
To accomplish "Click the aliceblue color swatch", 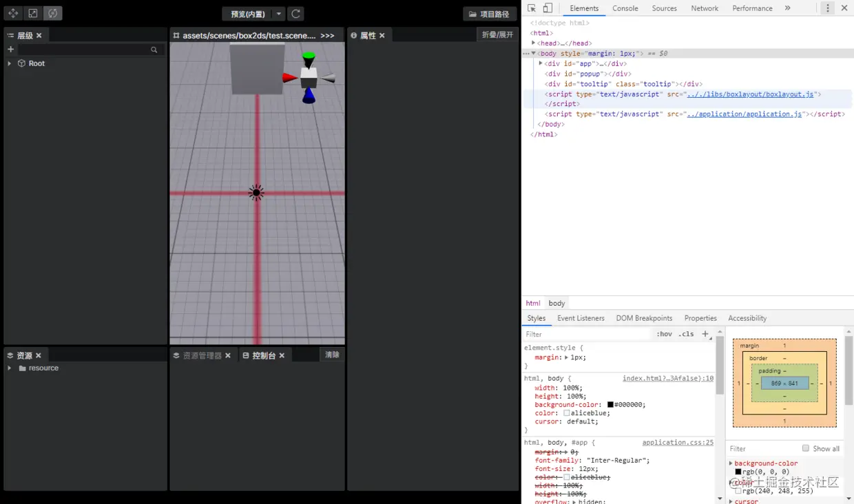I will [567, 413].
